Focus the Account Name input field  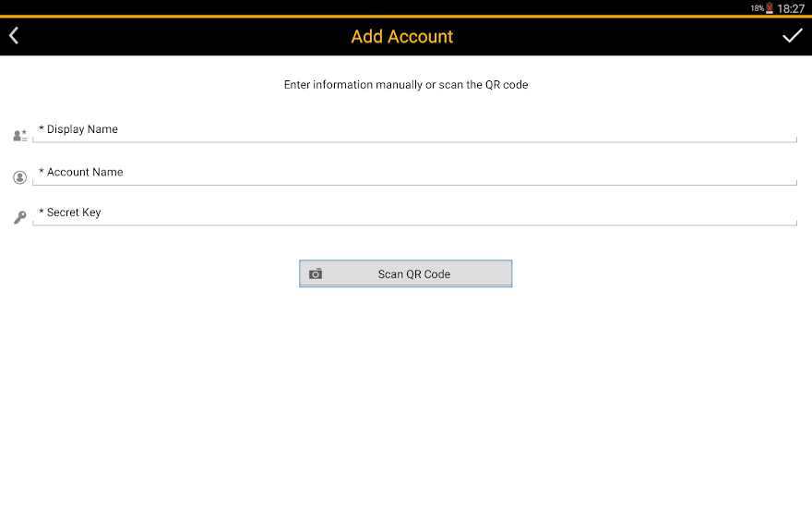[x=415, y=173]
